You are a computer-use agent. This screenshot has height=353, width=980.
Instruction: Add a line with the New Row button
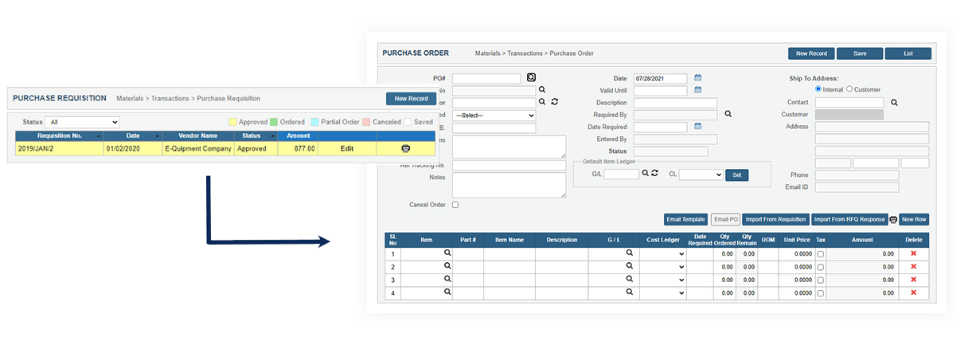(x=914, y=219)
